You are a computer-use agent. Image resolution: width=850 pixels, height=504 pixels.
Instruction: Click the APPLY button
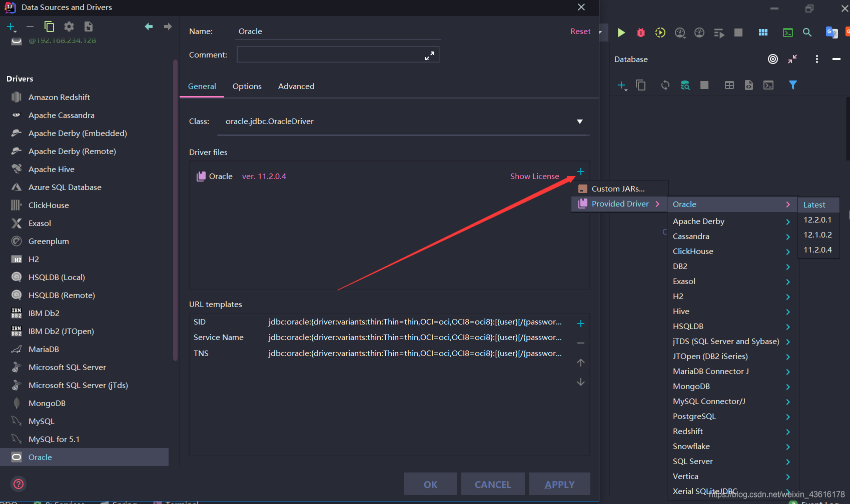(x=559, y=484)
